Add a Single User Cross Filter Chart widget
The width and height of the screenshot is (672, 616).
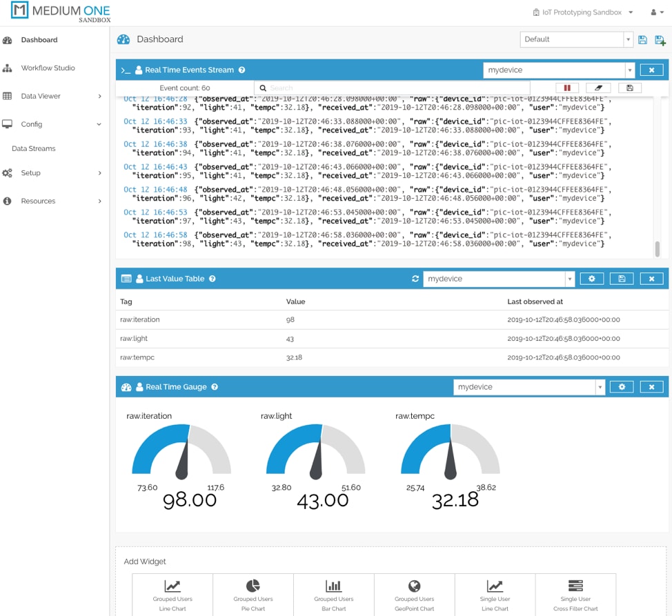point(575,595)
